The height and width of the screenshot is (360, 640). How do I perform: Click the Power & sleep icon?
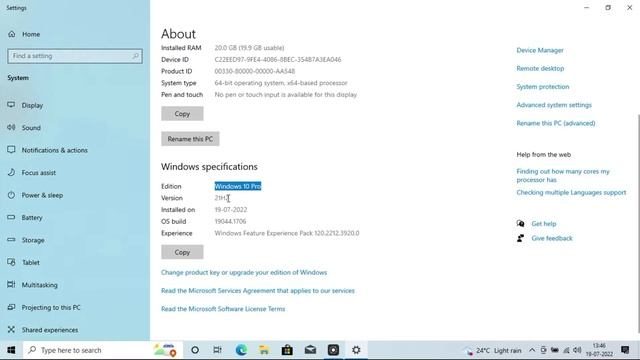[x=11, y=195]
